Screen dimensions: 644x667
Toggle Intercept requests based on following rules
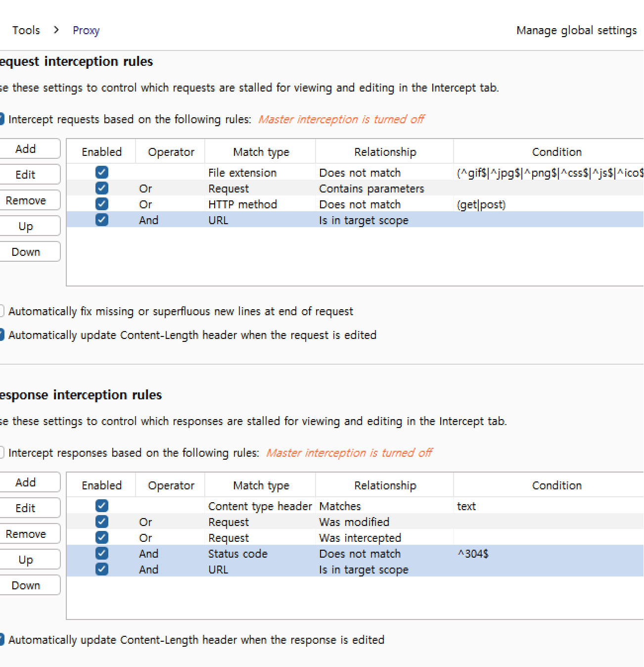[x=1, y=119]
